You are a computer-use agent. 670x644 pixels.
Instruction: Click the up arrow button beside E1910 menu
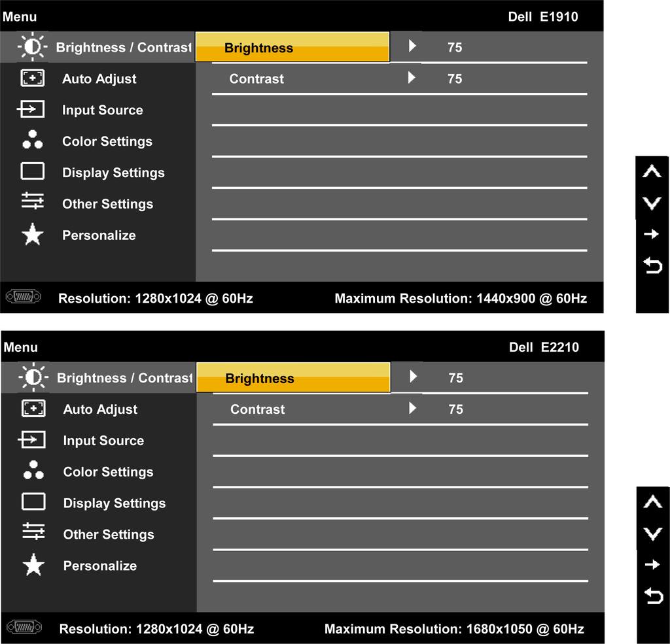pos(652,171)
